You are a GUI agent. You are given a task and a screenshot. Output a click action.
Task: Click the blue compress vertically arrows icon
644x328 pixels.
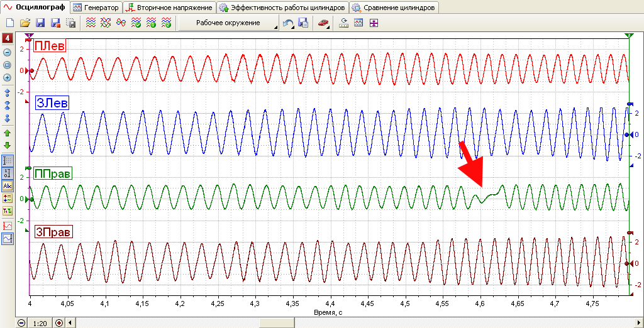[x=8, y=105]
